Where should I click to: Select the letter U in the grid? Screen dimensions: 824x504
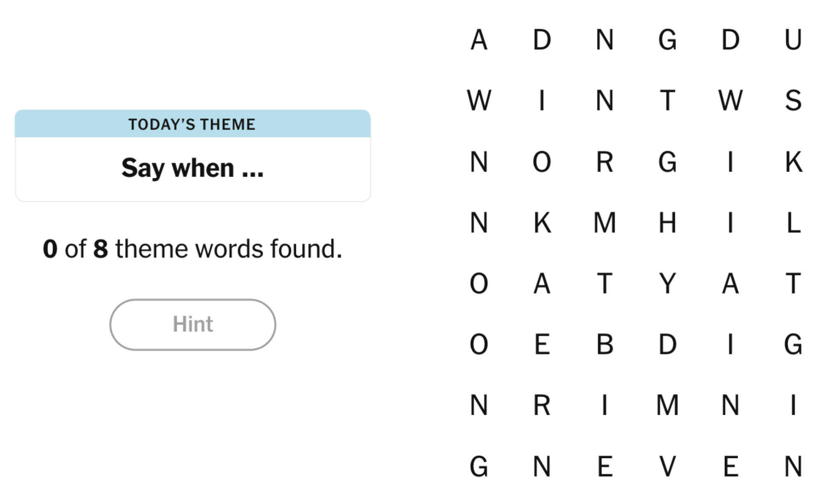click(x=793, y=40)
